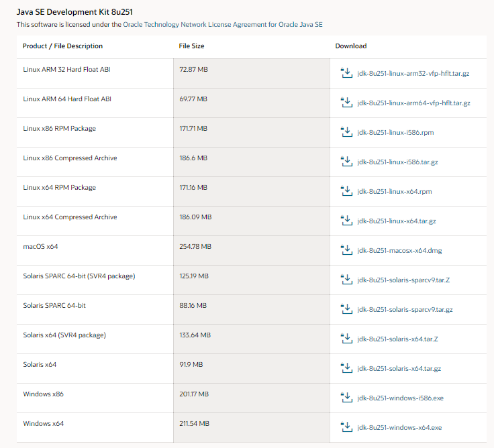
Task: Download jdk-8u251-linux-i586.rpm file link
Action: pyautogui.click(x=395, y=133)
